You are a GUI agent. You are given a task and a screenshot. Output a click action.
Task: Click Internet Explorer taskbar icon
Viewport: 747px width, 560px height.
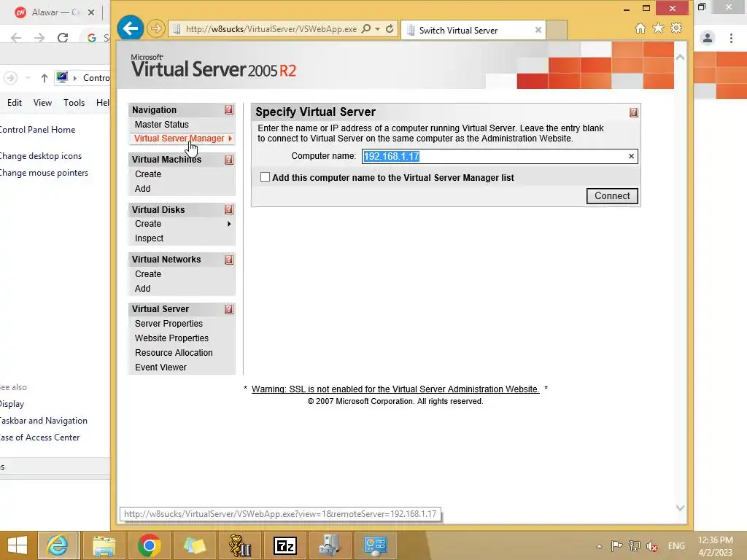[x=58, y=545]
